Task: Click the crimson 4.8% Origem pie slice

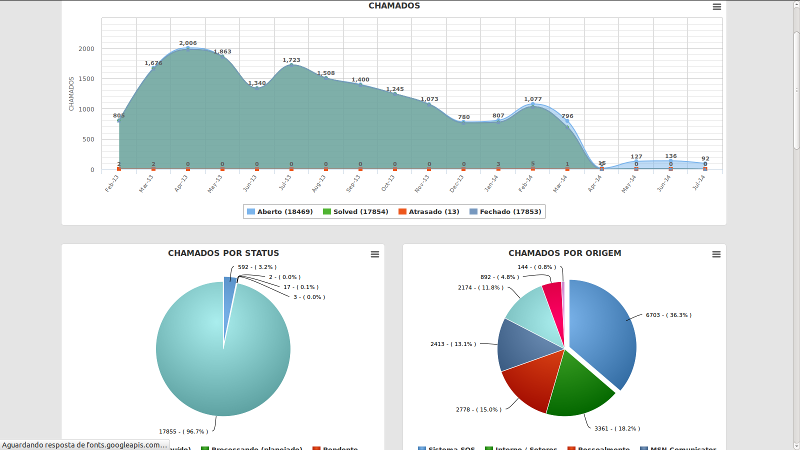Action: tap(552, 294)
